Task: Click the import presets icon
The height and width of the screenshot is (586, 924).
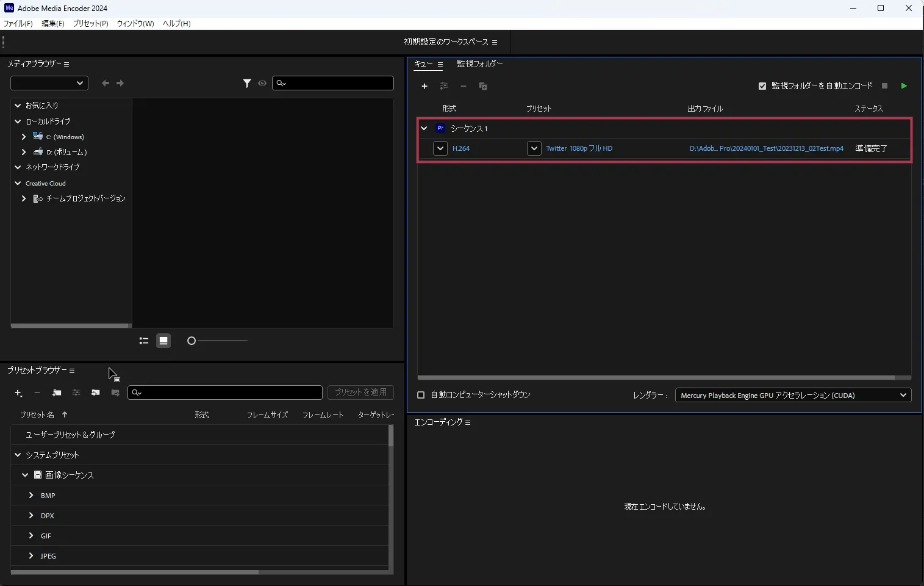Action: point(96,392)
